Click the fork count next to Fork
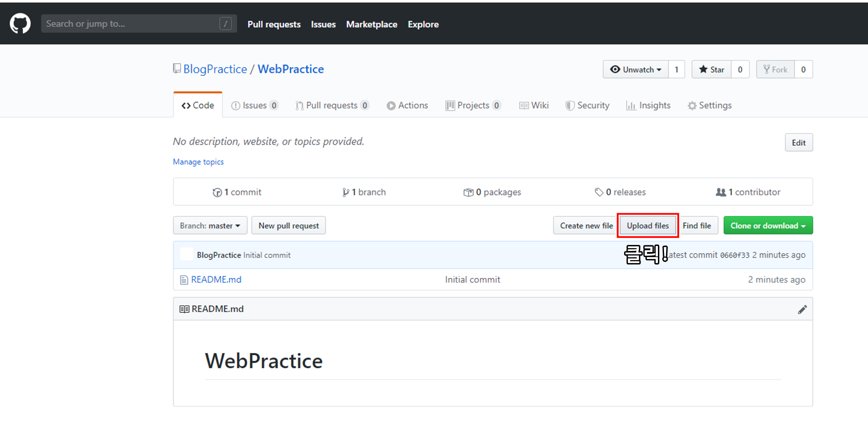 (803, 69)
